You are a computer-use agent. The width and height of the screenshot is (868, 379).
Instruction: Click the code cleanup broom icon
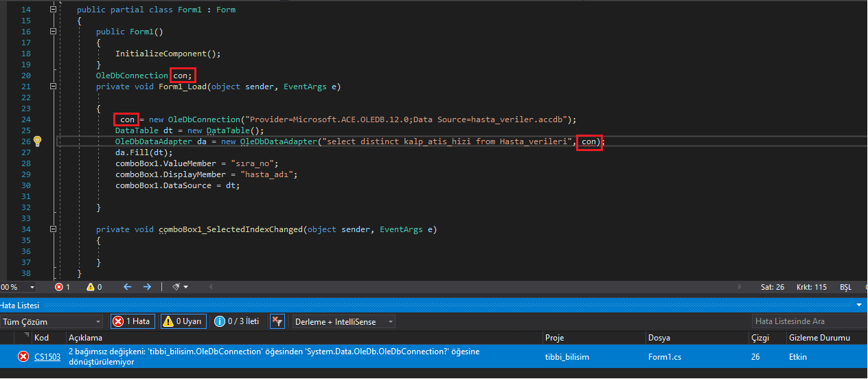point(176,287)
